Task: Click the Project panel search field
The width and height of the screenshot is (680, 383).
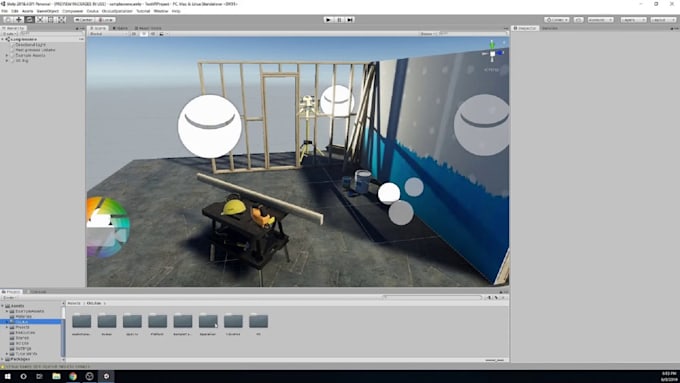Action: pyautogui.click(x=434, y=298)
